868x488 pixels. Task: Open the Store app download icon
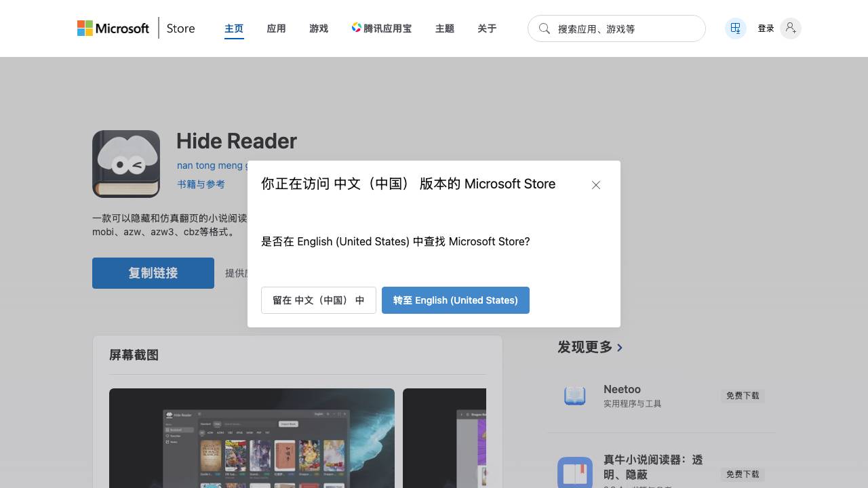(735, 28)
